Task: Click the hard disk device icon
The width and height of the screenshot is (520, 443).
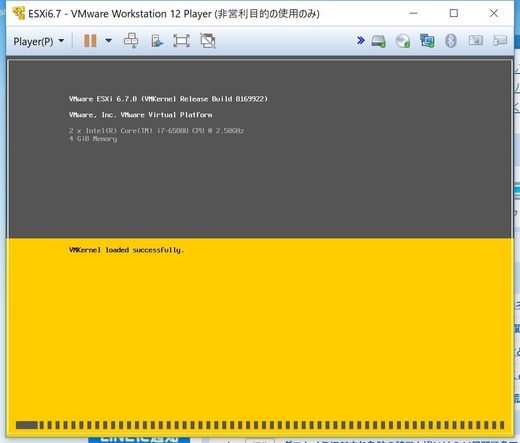Action: [379, 41]
